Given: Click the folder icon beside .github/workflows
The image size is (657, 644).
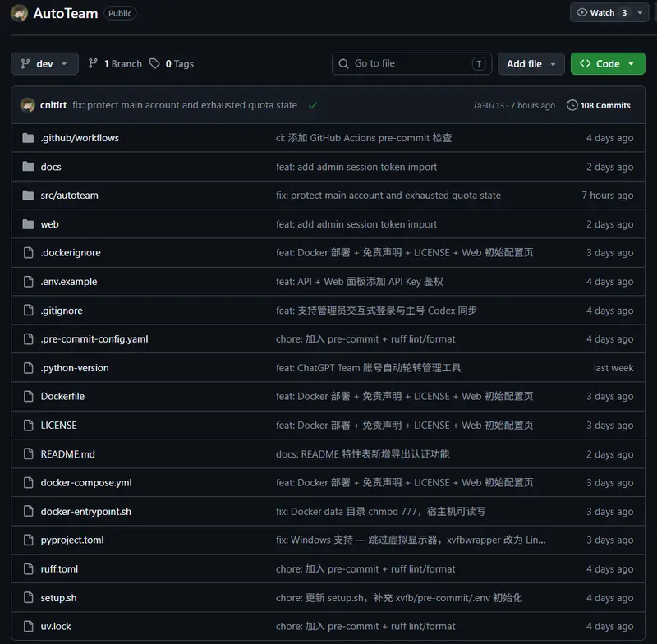Looking at the screenshot, I should (28, 138).
